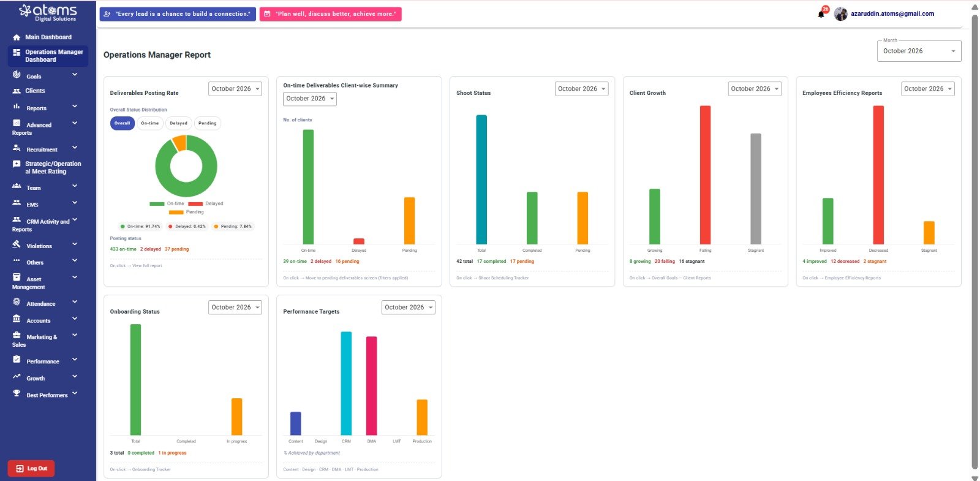Click the Shoot Scheduling Tracker link
The height and width of the screenshot is (481, 980).
(x=492, y=278)
